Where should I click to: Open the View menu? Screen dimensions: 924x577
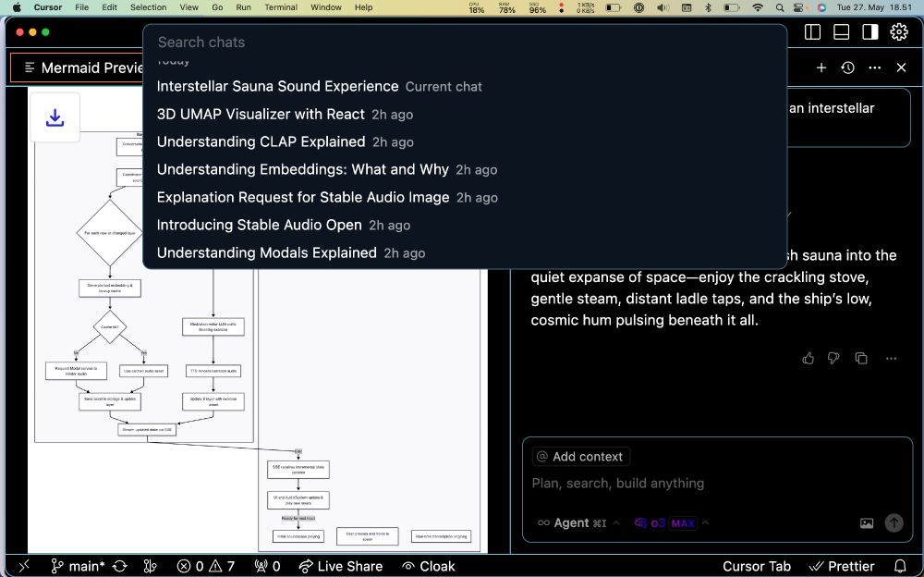(x=188, y=7)
